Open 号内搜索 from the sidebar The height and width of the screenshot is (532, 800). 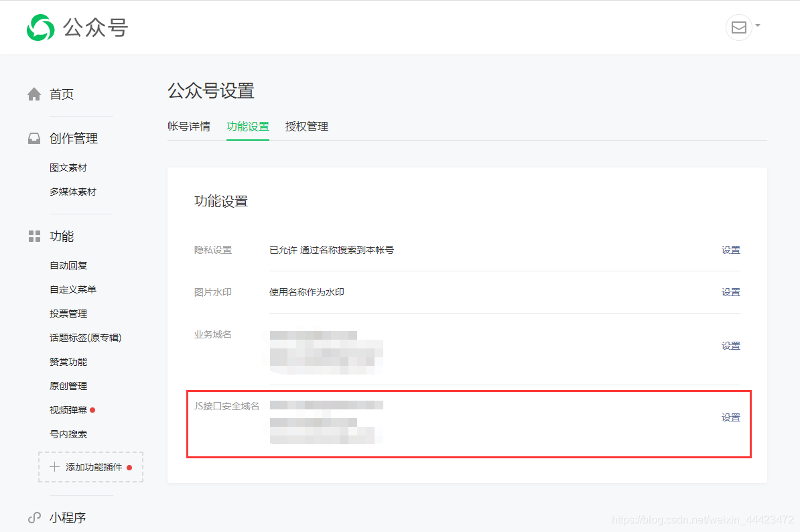(x=68, y=434)
